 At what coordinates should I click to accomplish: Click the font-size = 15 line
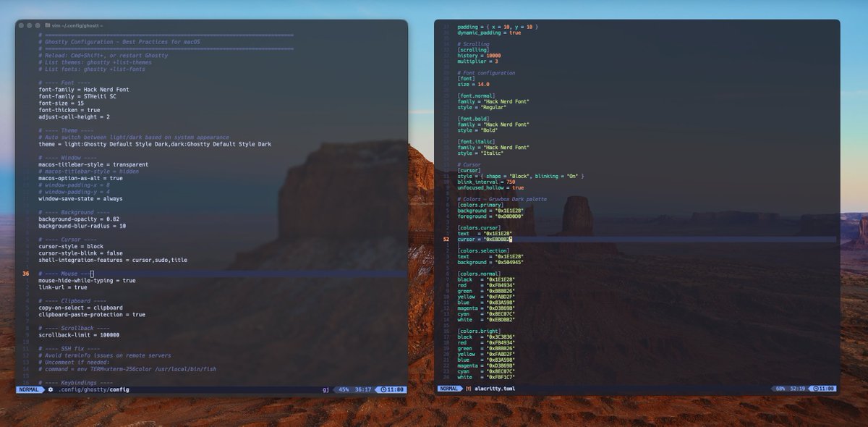coord(61,103)
